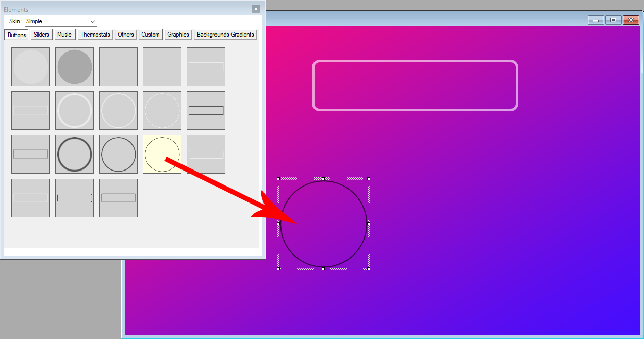Choose the medium dark circle outline element

[x=118, y=155]
